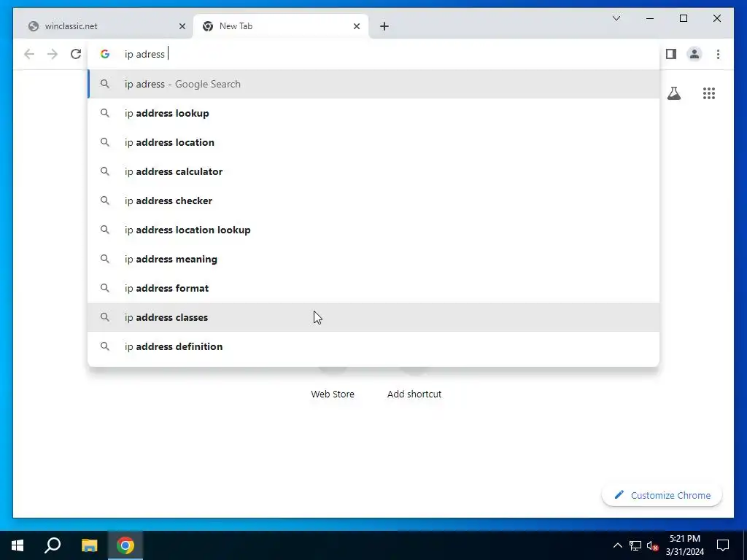The height and width of the screenshot is (560, 747).
Task: Open the network tray icon
Action: [x=635, y=545]
